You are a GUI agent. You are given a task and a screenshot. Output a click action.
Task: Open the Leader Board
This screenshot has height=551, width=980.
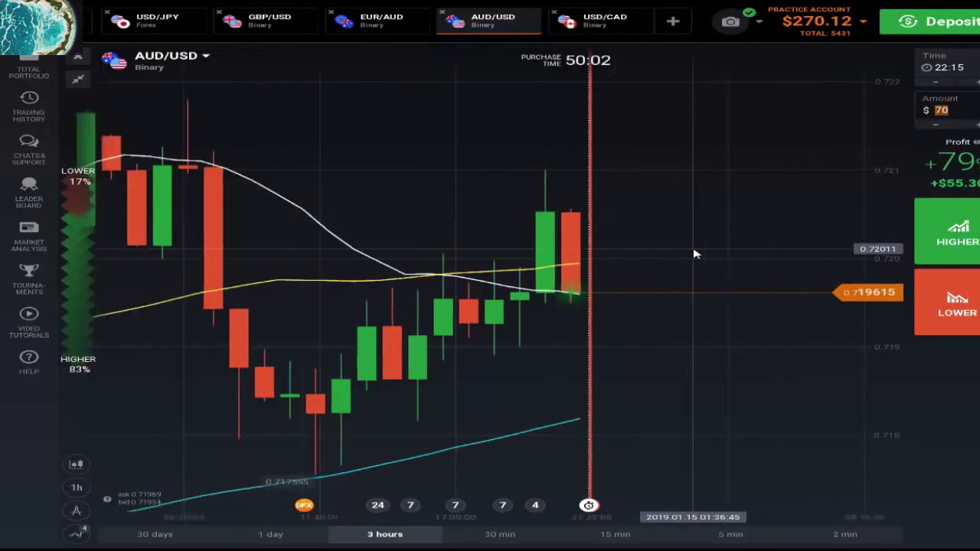point(29,193)
